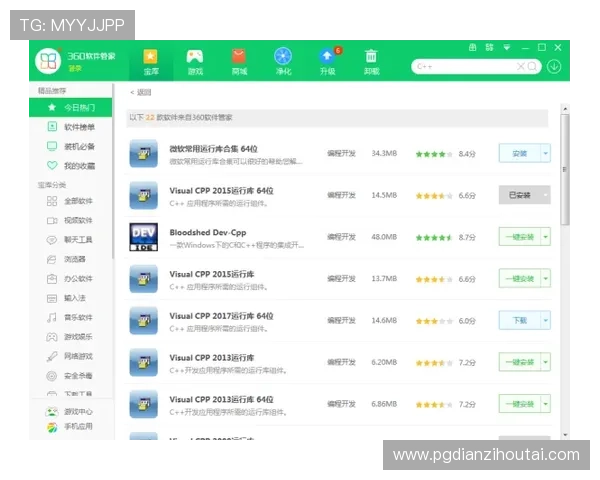Select 安全杀毒 category

tap(70, 376)
